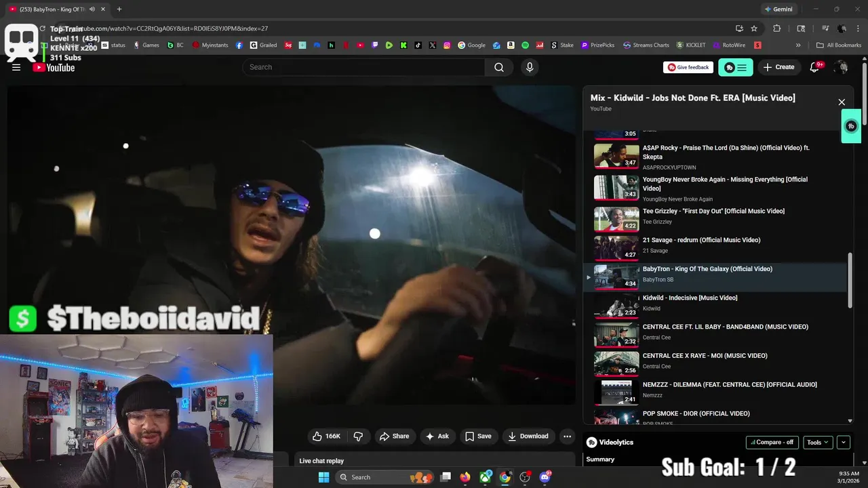Save video to a playlist
The height and width of the screenshot is (488, 868).
(x=478, y=436)
